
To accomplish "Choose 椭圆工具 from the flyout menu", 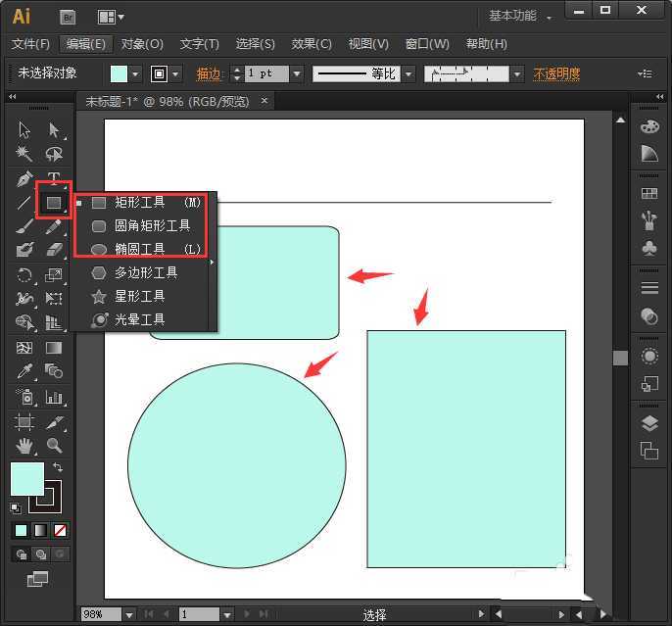I will coord(139,249).
